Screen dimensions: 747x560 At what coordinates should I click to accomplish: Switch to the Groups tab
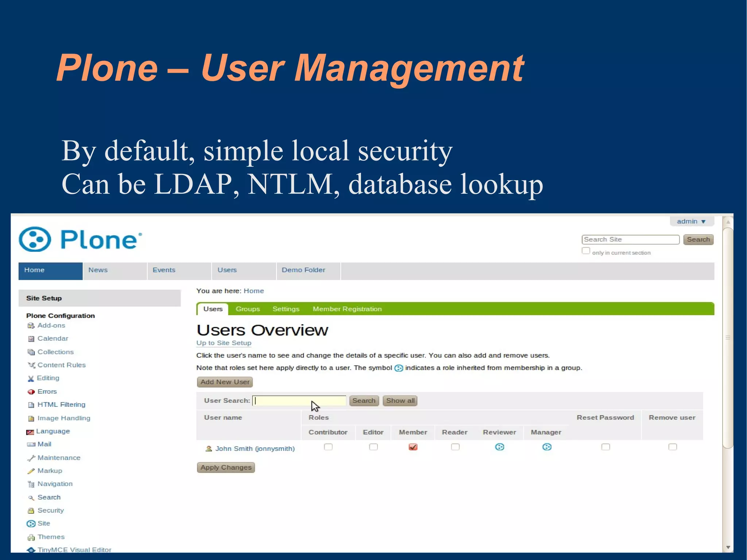tap(248, 309)
